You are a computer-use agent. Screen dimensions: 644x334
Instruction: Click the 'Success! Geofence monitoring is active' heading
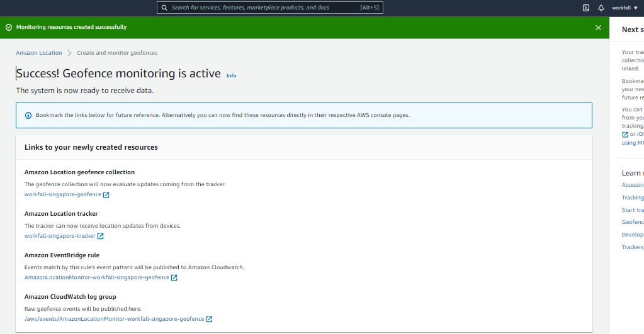coord(118,74)
